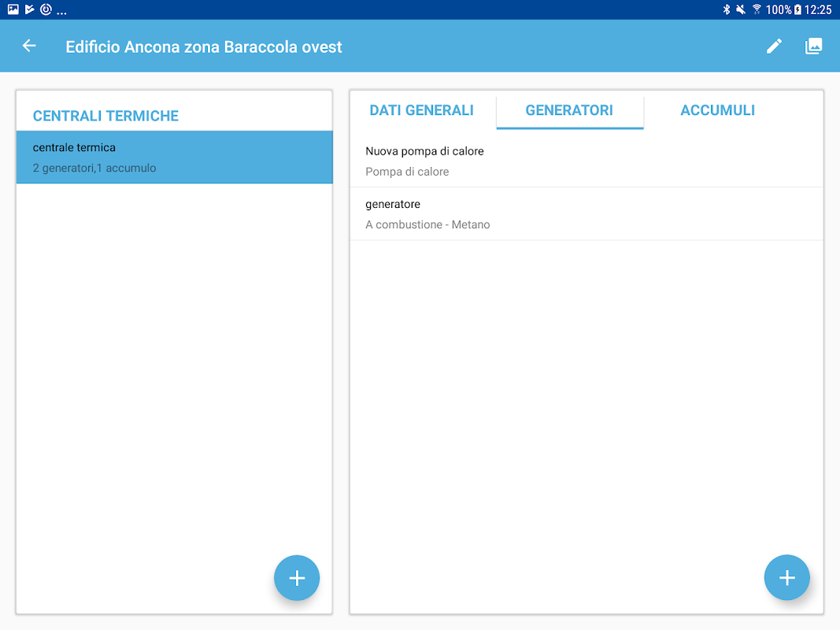Screen dimensions: 840x630
Task: Add a new generatore with plus button
Action: pos(786,577)
